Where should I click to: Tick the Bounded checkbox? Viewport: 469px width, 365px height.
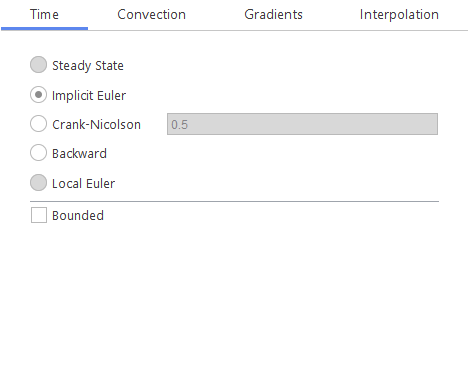pos(39,215)
